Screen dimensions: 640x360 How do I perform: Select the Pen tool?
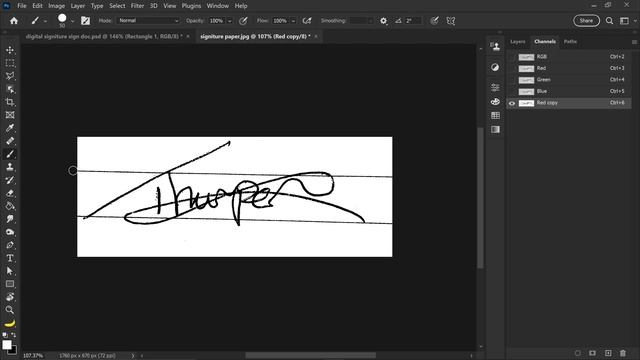click(x=10, y=245)
